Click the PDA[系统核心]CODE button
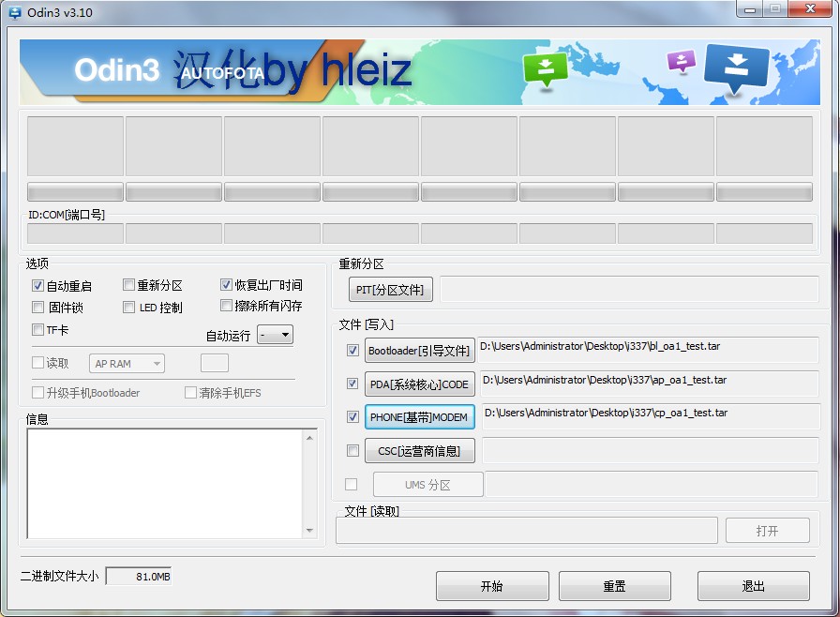This screenshot has height=617, width=840. (x=419, y=384)
